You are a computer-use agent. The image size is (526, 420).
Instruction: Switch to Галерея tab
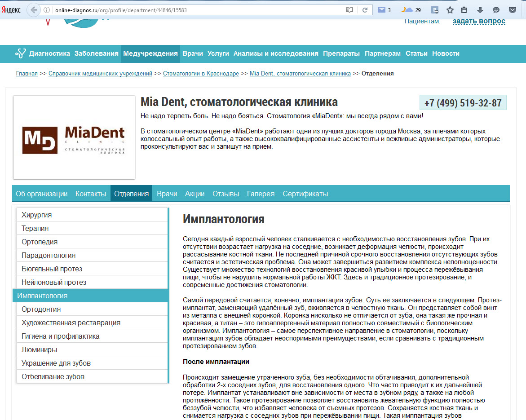click(261, 194)
